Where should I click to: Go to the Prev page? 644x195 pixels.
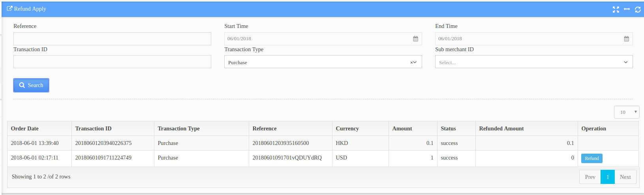[590, 177]
